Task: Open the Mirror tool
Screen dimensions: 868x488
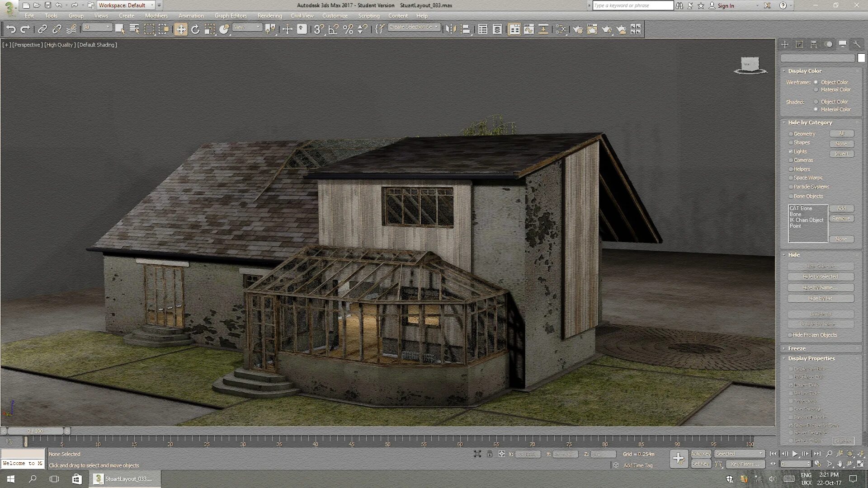Action: tap(451, 29)
